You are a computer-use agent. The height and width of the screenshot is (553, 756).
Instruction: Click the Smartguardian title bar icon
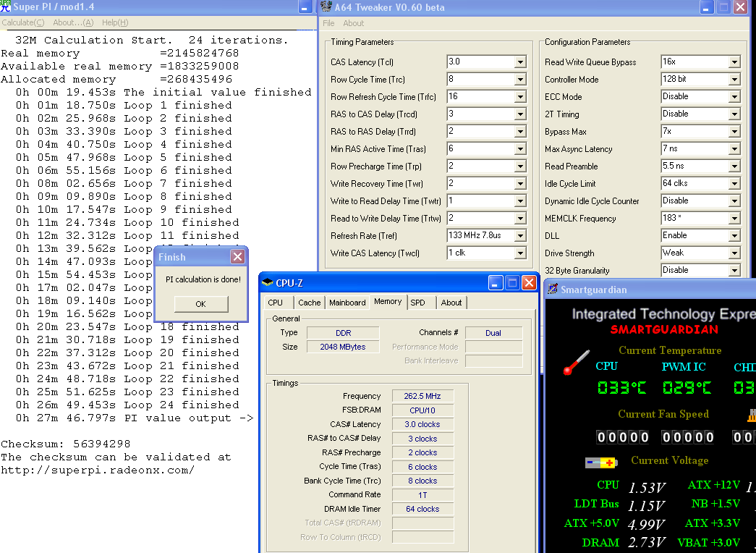(x=553, y=289)
